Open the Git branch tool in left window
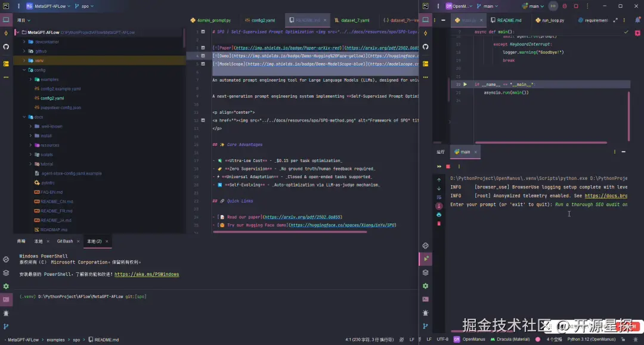 click(x=6, y=327)
